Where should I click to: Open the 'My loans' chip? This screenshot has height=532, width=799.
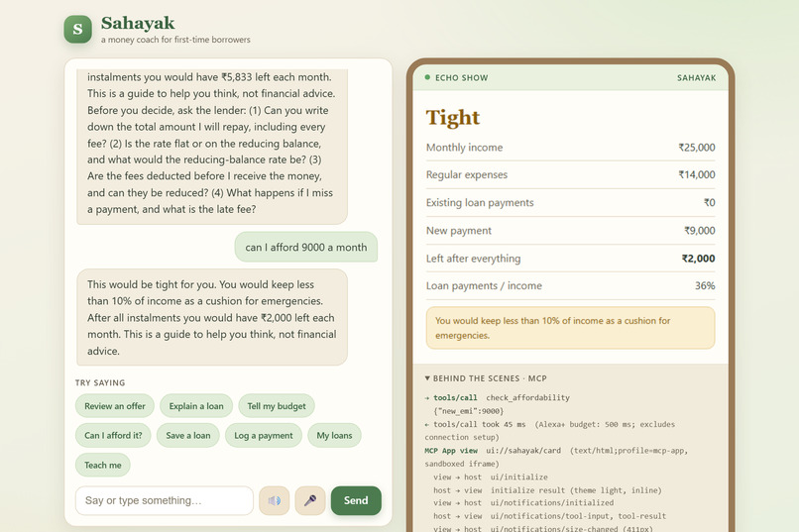(334, 436)
